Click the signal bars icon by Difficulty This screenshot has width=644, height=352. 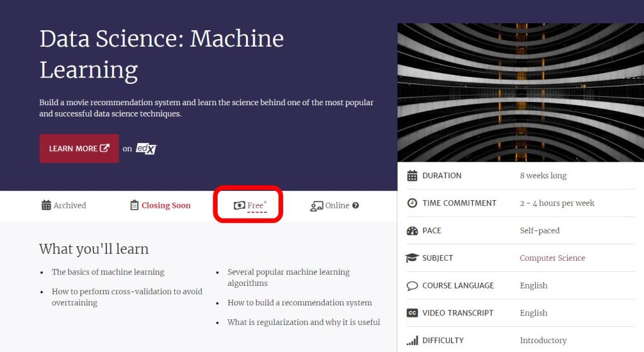pyautogui.click(x=412, y=341)
